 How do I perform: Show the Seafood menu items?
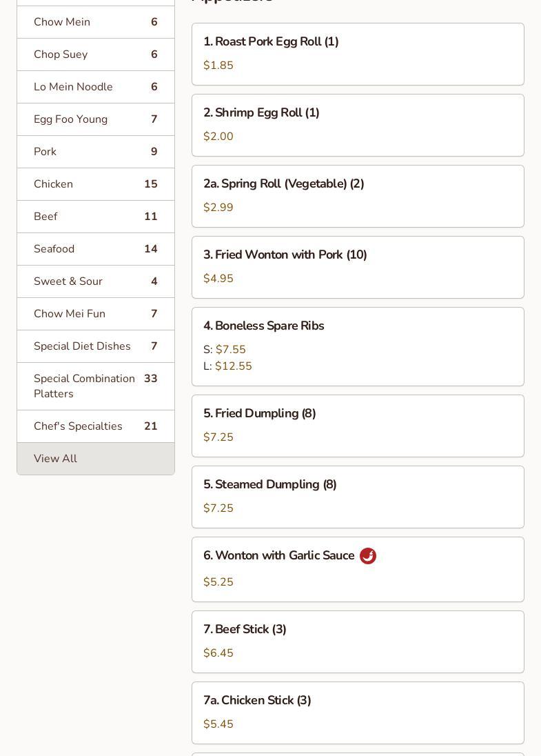point(95,249)
